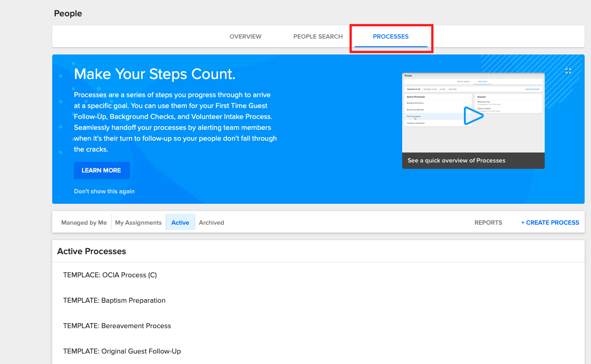The image size is (591, 364).
Task: Open the People Search tab
Action: pyautogui.click(x=318, y=36)
